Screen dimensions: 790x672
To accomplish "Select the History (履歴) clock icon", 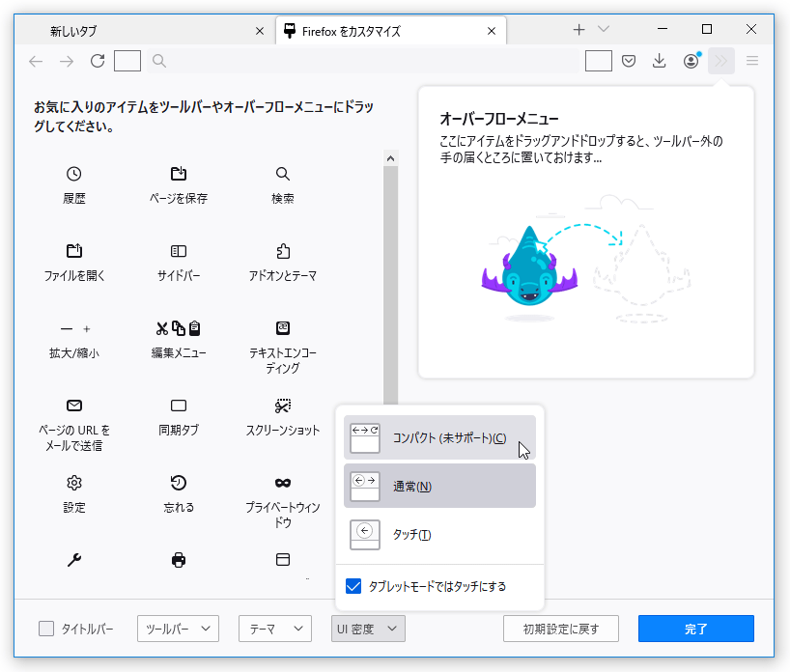I will (74, 174).
